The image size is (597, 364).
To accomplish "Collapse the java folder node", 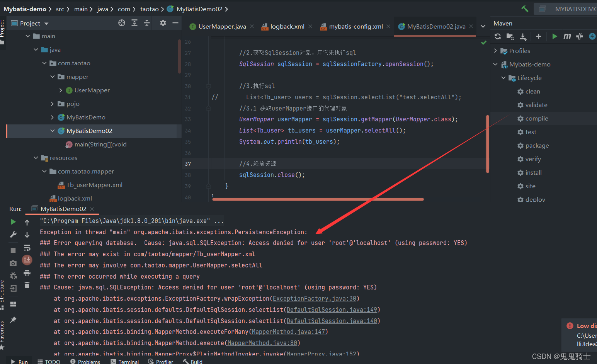I will [36, 49].
